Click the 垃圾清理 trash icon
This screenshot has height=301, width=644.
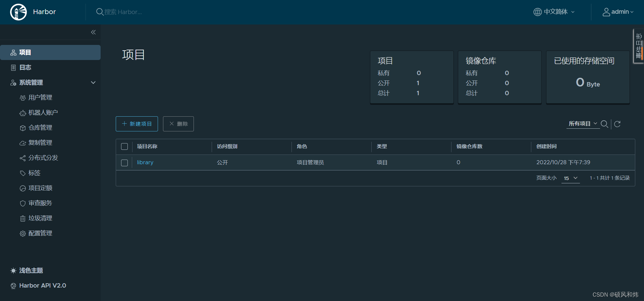22,219
